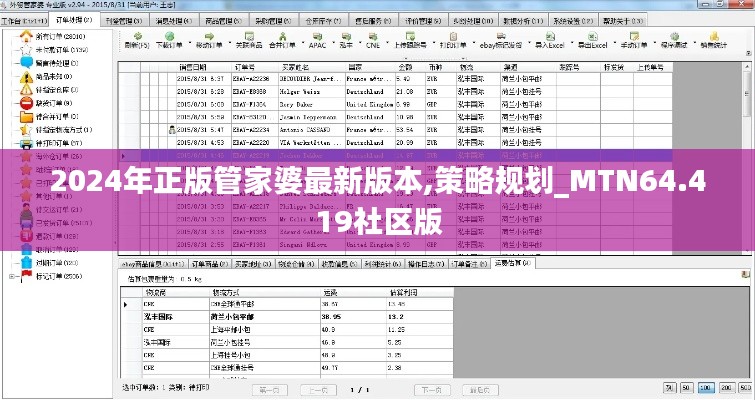Screen dimensions: 755x400
Task: Open the Freight Estimate bottom tab
Action: pyautogui.click(x=512, y=263)
